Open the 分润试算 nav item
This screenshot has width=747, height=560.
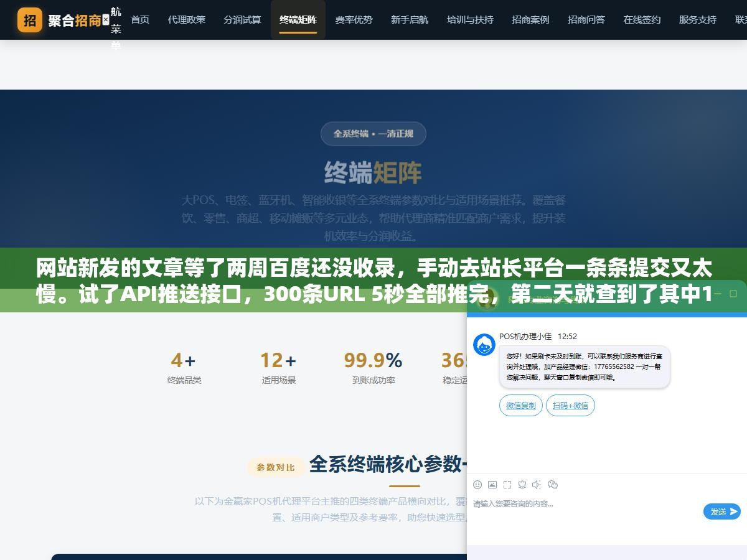pos(242,20)
